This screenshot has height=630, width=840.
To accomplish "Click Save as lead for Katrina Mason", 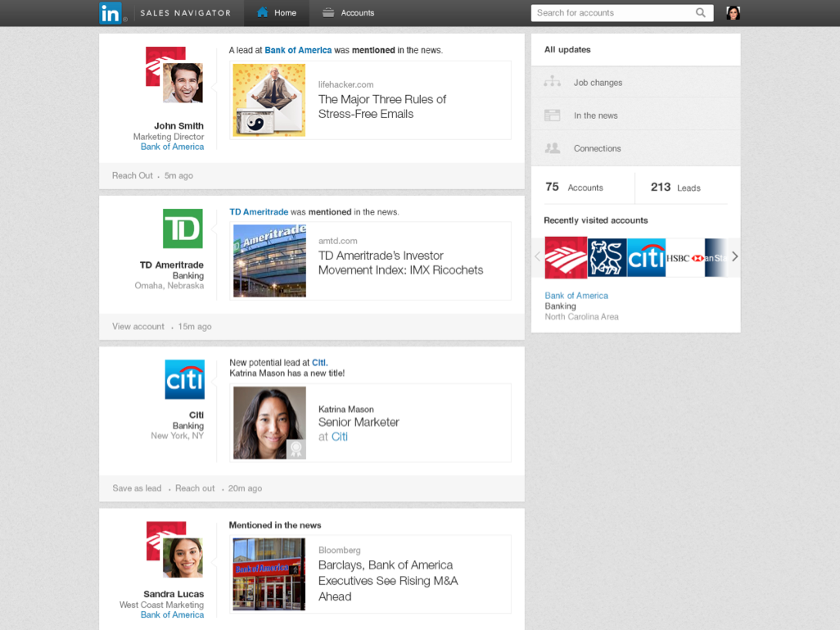I will pos(137,488).
